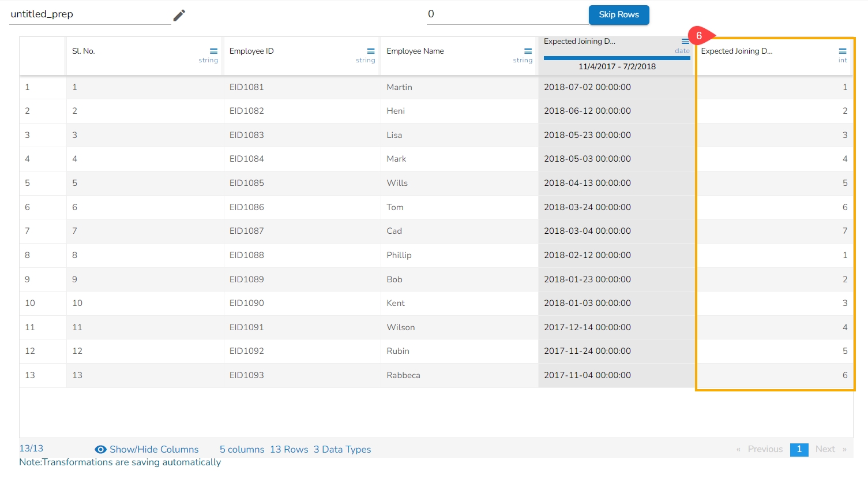Image resolution: width=868 pixels, height=478 pixels.
Task: Click the date range 11/4/2017 - 7/2/2018
Action: point(617,66)
